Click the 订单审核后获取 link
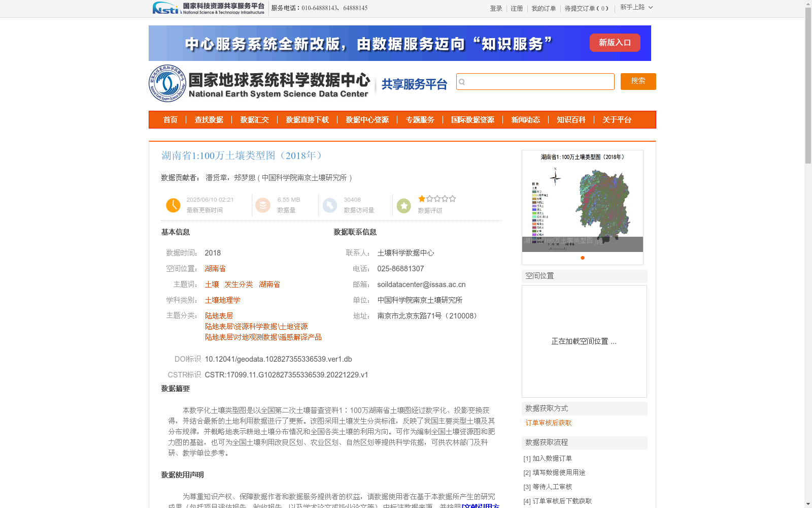This screenshot has height=508, width=812. [549, 423]
